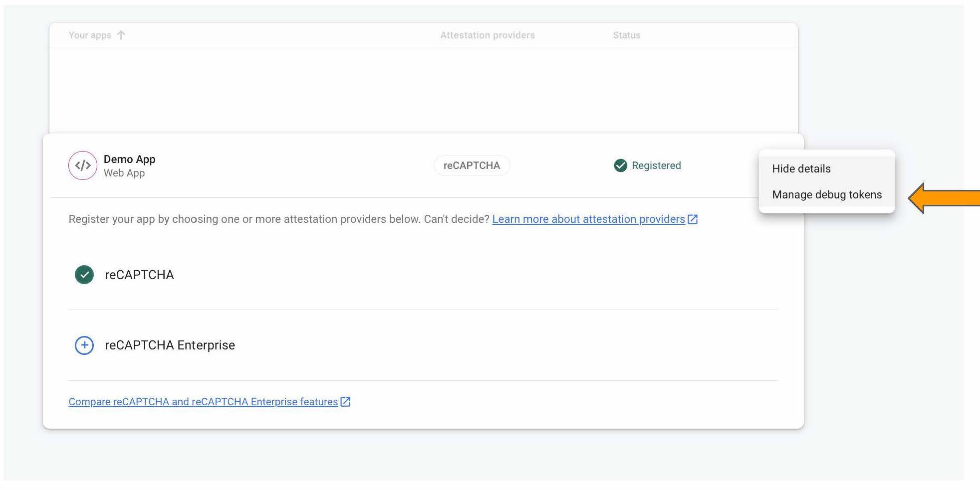The image size is (980, 490).
Task: Click the Registered status text
Action: click(x=656, y=165)
